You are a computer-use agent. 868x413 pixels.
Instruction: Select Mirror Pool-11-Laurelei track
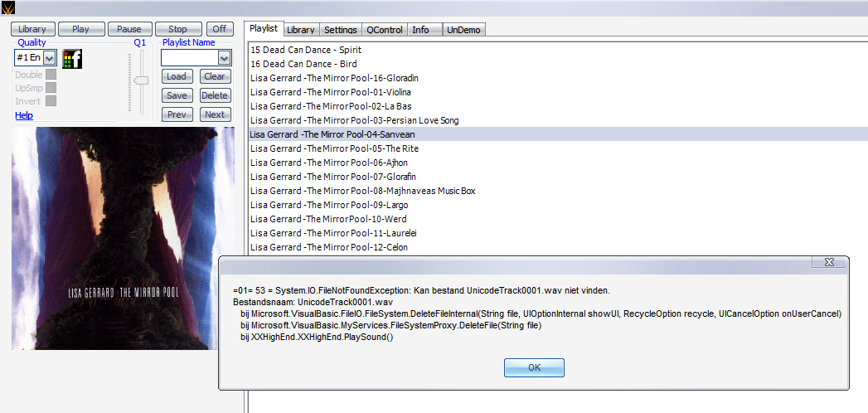point(558,233)
